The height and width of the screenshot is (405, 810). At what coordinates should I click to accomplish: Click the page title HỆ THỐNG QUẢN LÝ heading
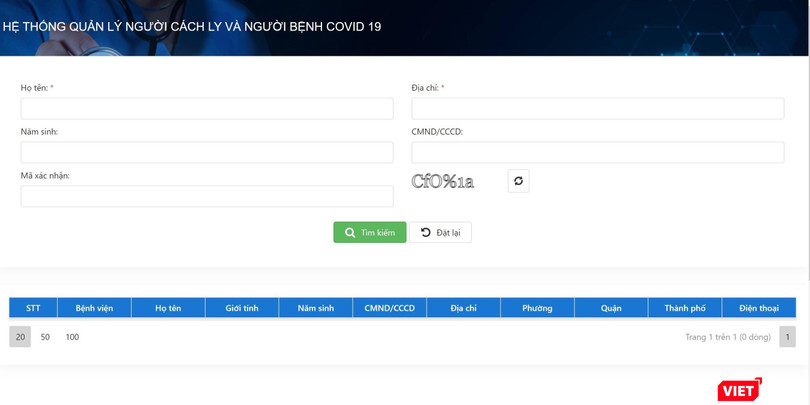[x=192, y=26]
